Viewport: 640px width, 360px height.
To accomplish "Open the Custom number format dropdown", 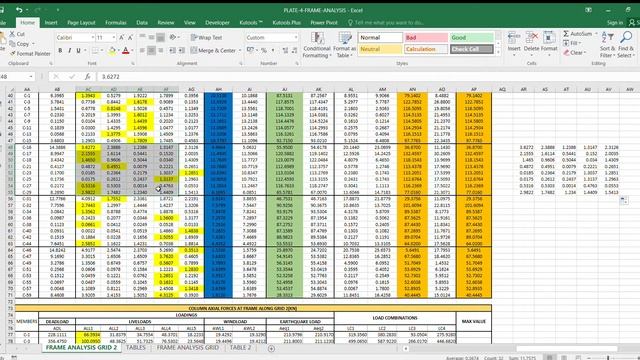I will click(x=296, y=38).
